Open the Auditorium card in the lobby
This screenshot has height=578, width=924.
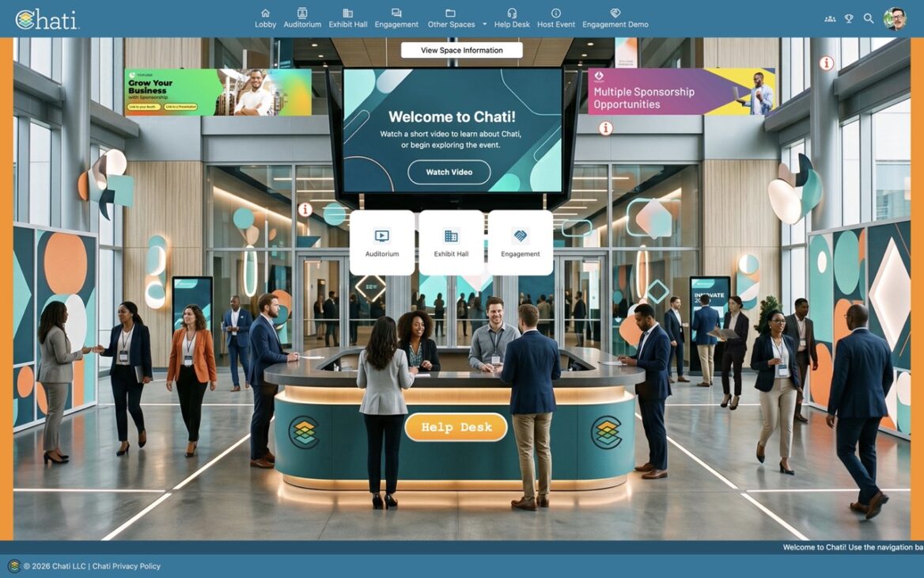382,242
